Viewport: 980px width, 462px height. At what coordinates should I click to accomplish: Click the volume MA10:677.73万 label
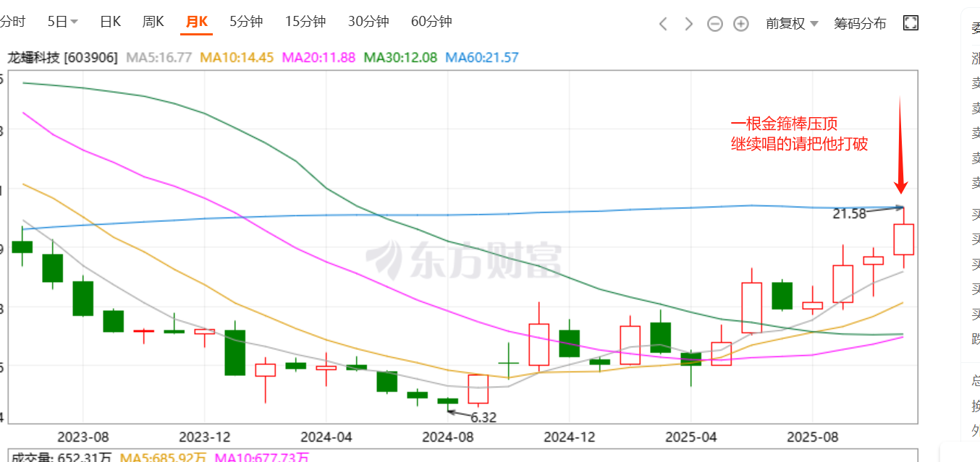261,457
